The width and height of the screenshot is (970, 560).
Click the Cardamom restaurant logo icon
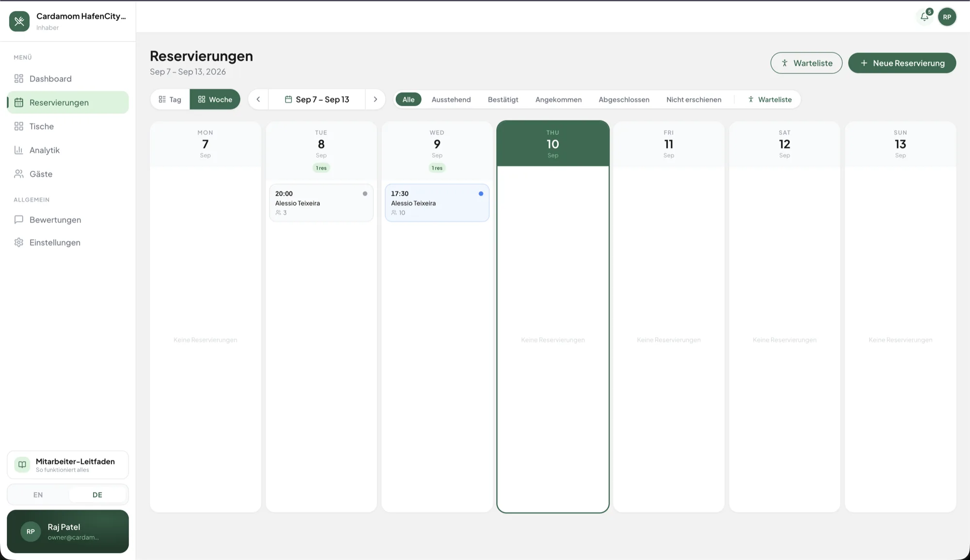point(19,21)
